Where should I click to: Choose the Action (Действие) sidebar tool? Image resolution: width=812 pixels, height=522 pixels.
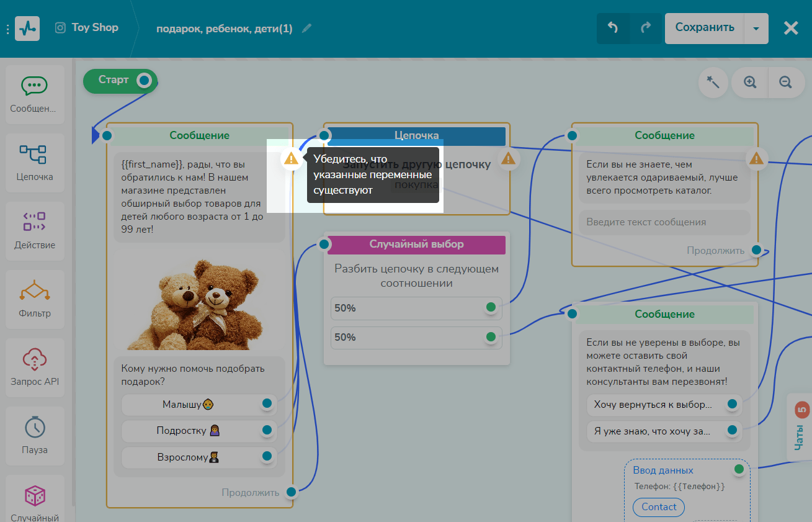point(35,231)
